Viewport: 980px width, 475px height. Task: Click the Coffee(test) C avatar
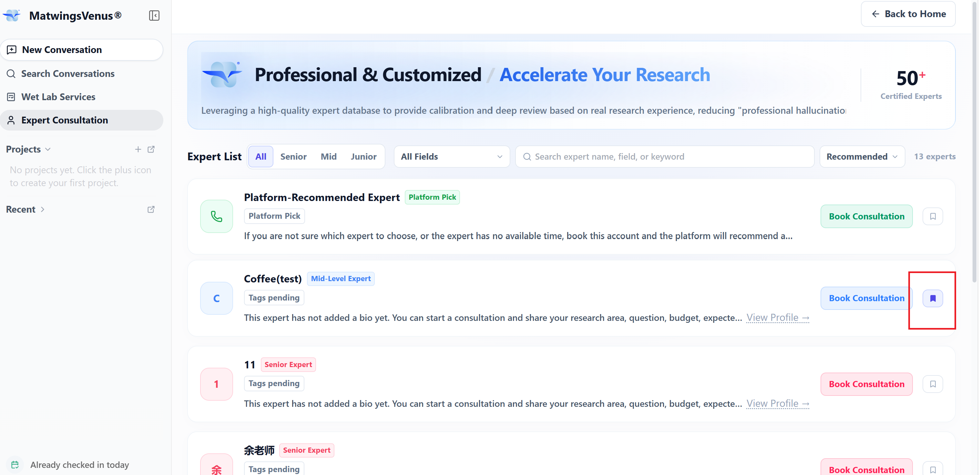tap(217, 298)
